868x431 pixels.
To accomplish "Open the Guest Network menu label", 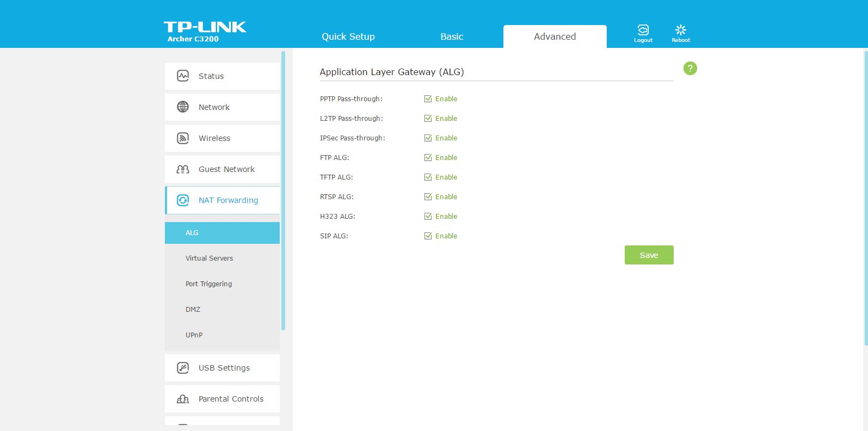I will tap(226, 169).
